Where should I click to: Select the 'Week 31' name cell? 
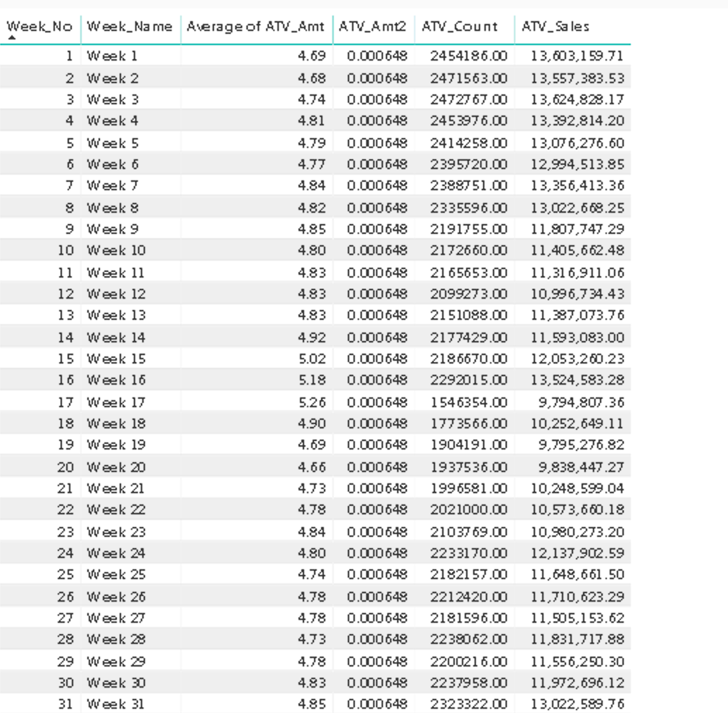115,704
